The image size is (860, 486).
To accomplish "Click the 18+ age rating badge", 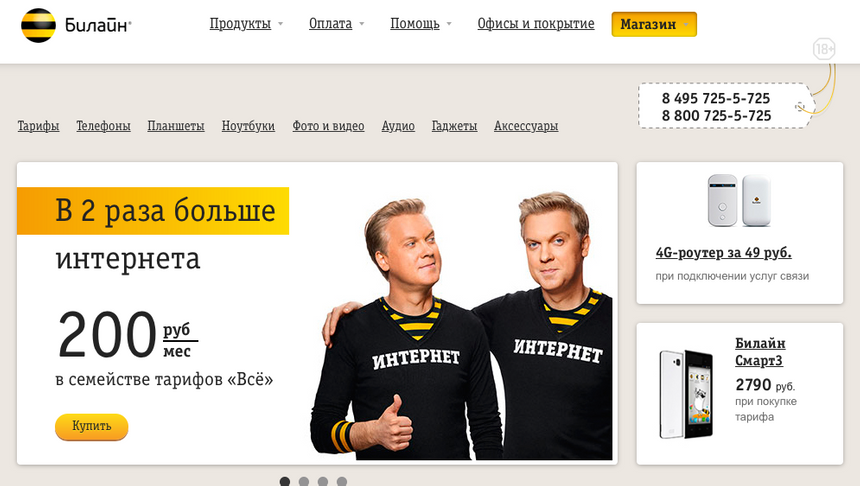I will pos(824,49).
